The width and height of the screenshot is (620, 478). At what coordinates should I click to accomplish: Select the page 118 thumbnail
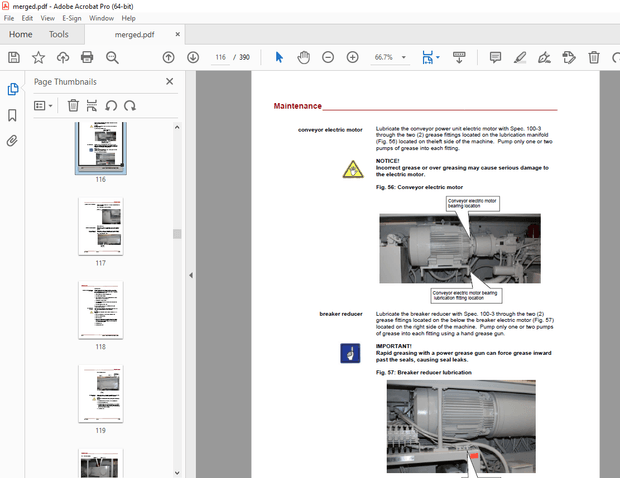point(101,310)
